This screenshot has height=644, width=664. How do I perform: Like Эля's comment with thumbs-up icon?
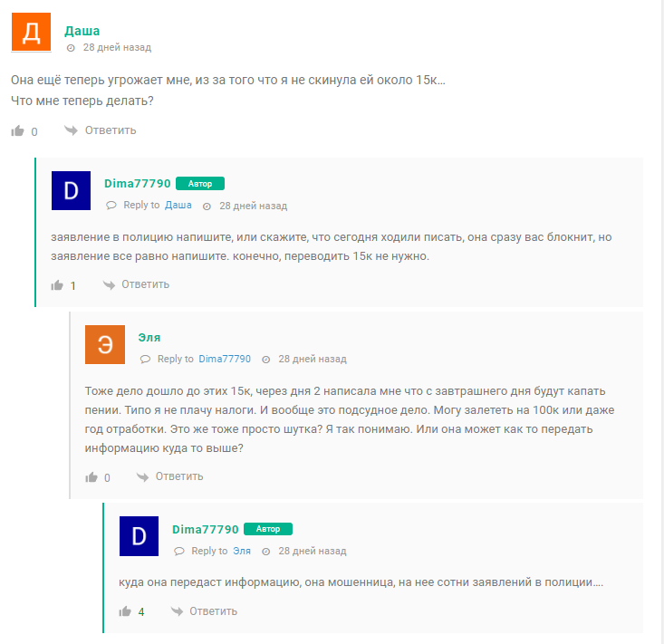pos(91,477)
